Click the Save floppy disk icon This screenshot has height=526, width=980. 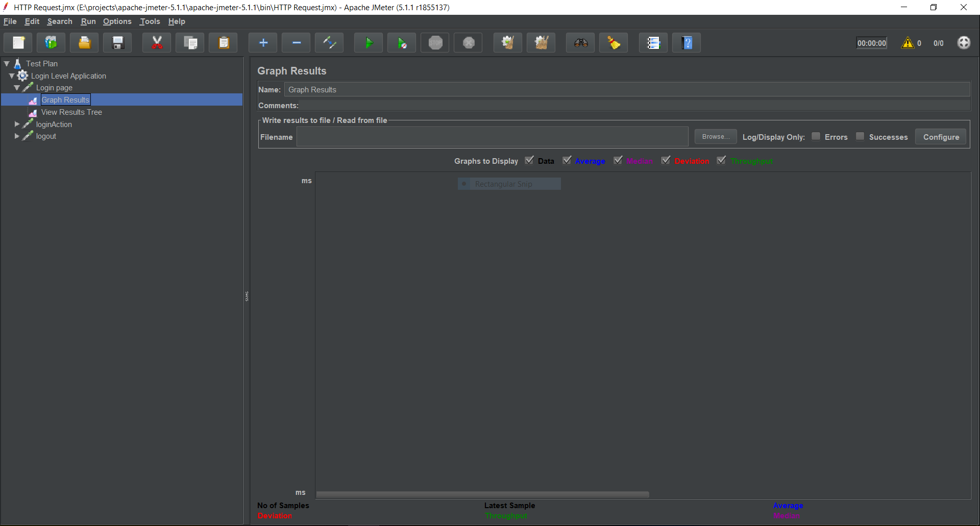(118, 43)
